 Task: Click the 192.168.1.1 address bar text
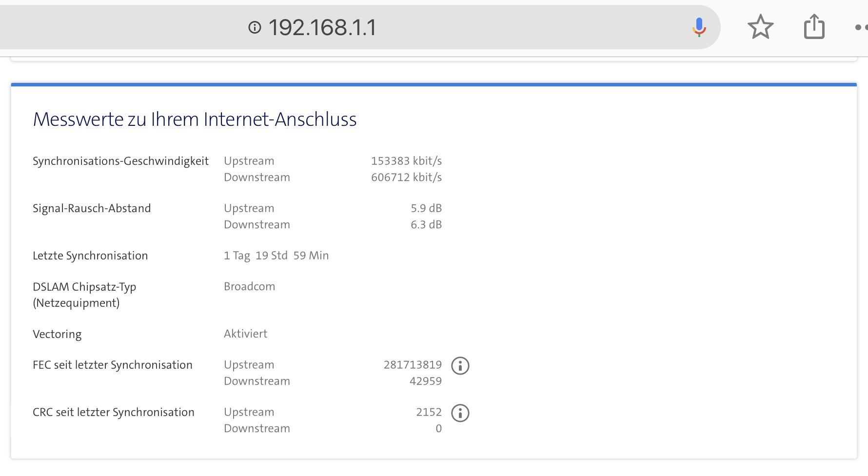pos(322,27)
